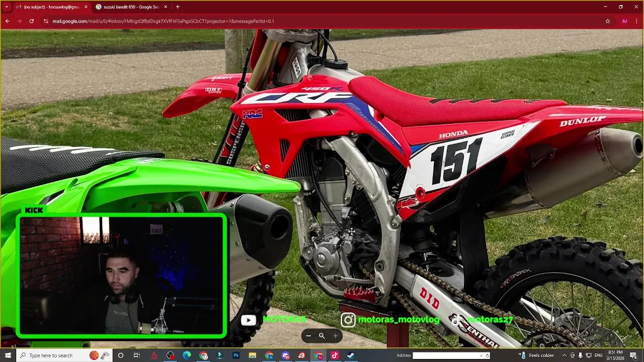Open Cortana circle icon on taskbar
This screenshot has width=644, height=362.
[x=121, y=355]
